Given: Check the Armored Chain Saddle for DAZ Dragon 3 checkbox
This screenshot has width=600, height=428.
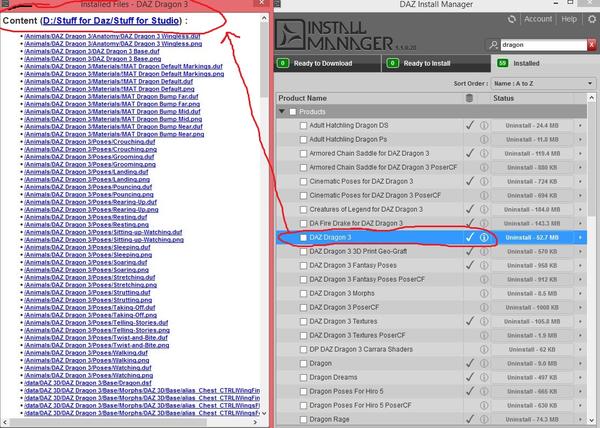Looking at the screenshot, I should [303, 153].
